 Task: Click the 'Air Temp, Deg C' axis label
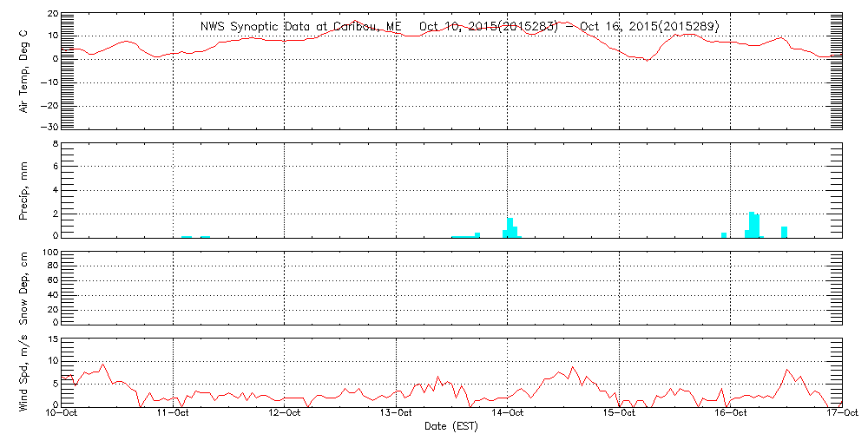click(24, 70)
